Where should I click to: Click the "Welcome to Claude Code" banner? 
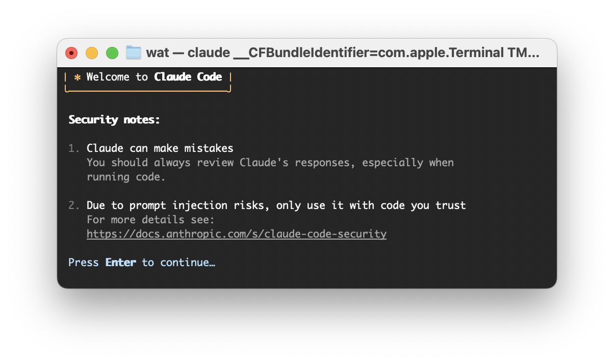point(148,77)
